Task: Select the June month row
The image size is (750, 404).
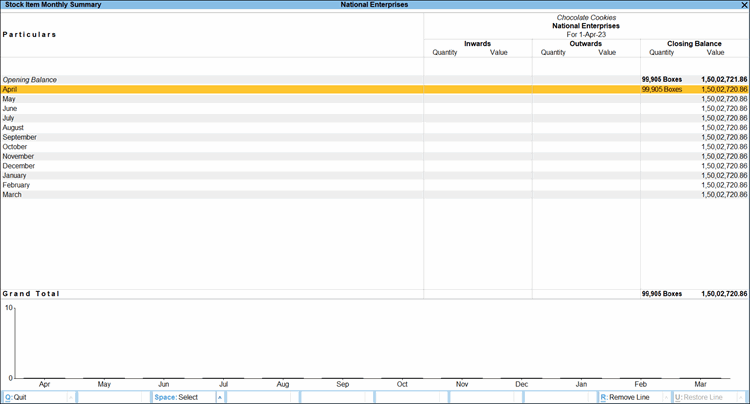Action: tap(375, 109)
